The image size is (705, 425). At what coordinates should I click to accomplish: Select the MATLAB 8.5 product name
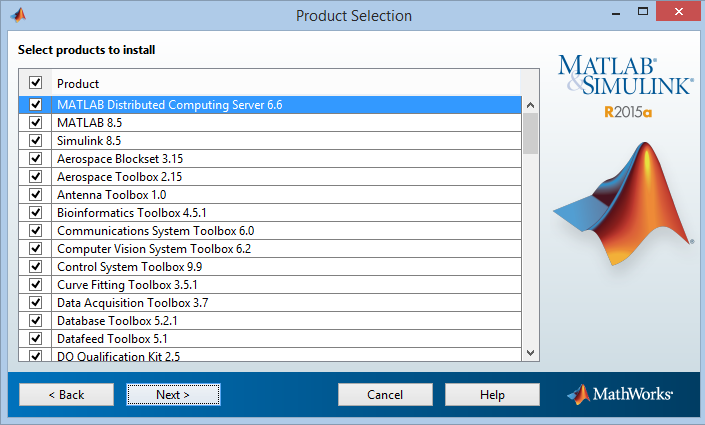pos(89,123)
